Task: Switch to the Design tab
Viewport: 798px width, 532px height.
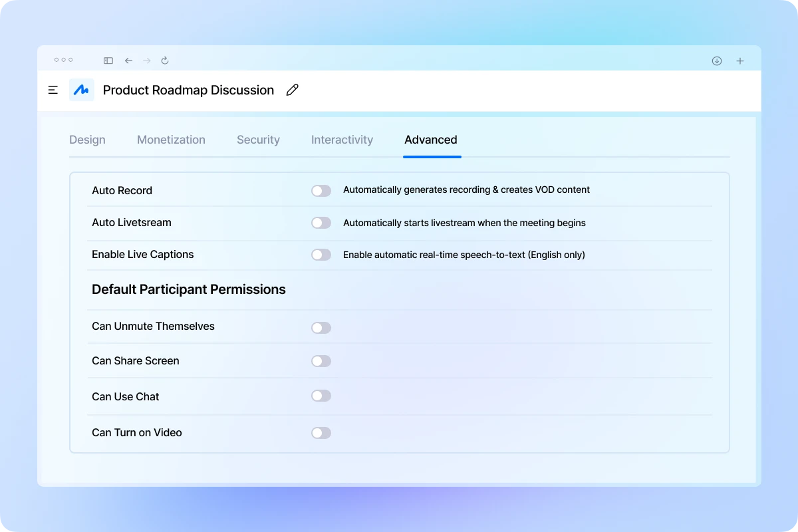Action: pos(87,140)
